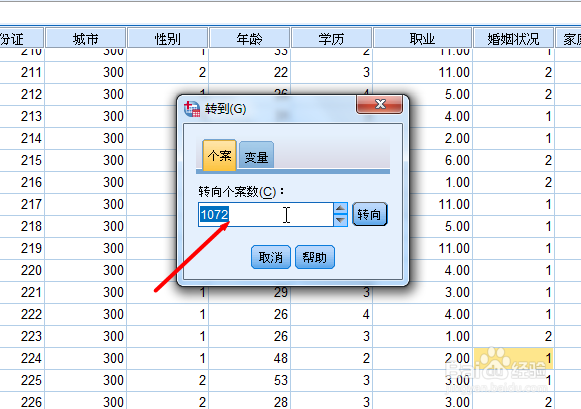Close the 转到(G) dialog

tap(379, 104)
